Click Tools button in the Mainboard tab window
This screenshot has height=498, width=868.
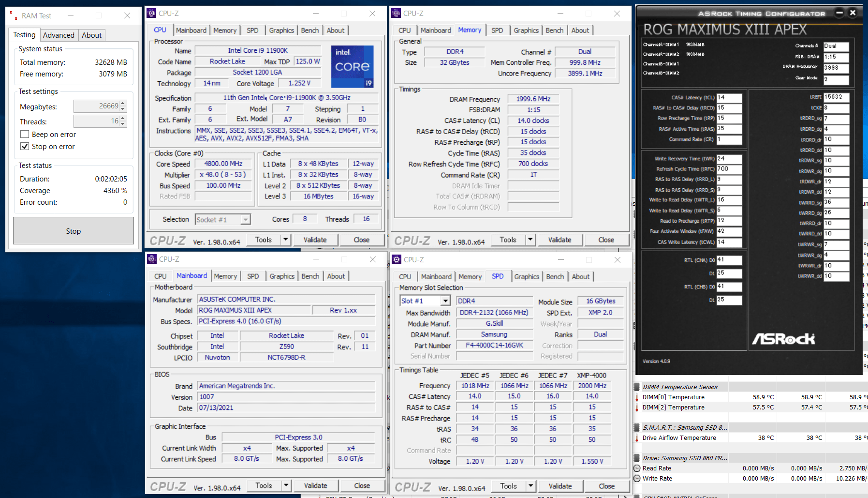pos(264,485)
